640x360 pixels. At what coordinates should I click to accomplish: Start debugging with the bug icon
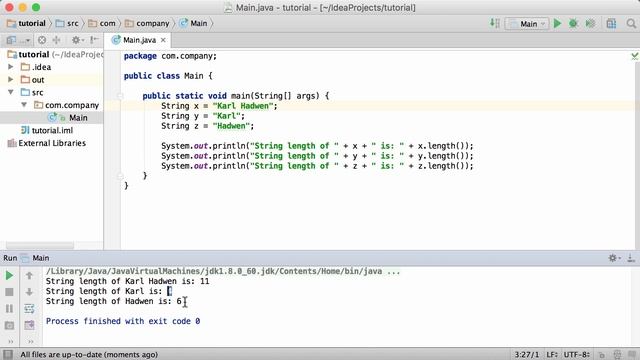[x=573, y=23]
